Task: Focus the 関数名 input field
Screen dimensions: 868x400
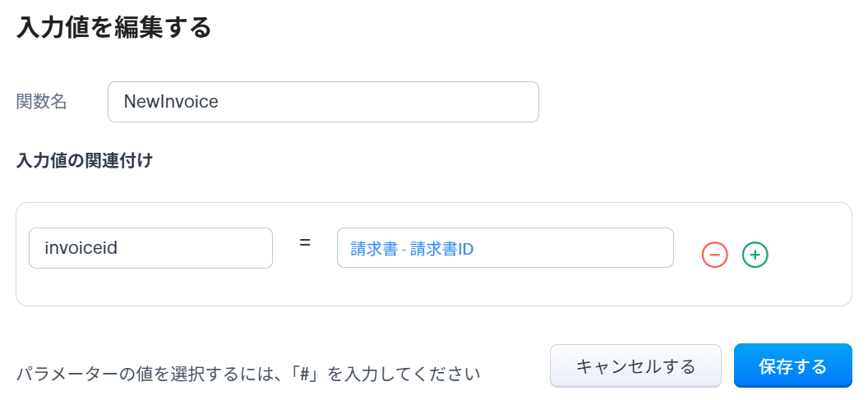Action: point(323,102)
